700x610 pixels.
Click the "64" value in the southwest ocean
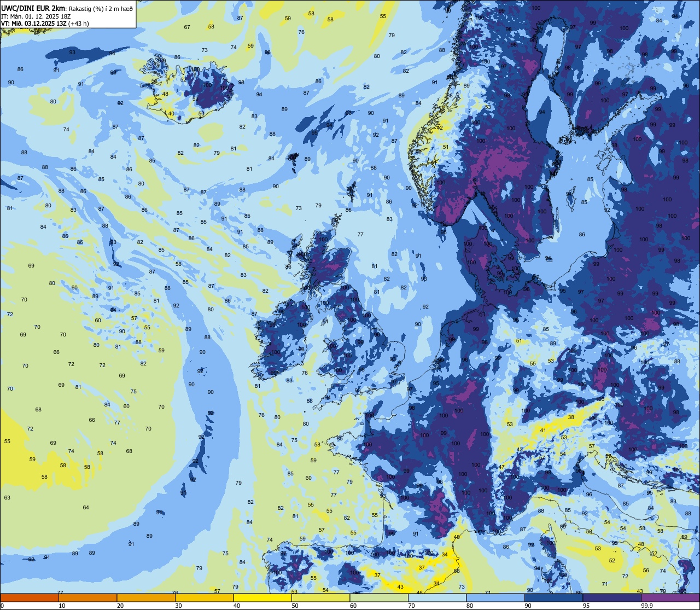(86, 507)
